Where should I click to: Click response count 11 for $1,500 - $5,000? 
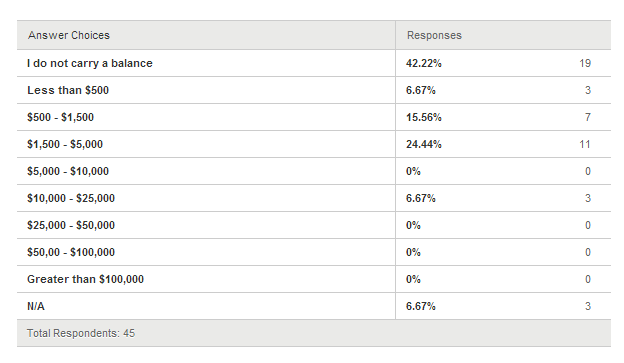[x=585, y=144]
